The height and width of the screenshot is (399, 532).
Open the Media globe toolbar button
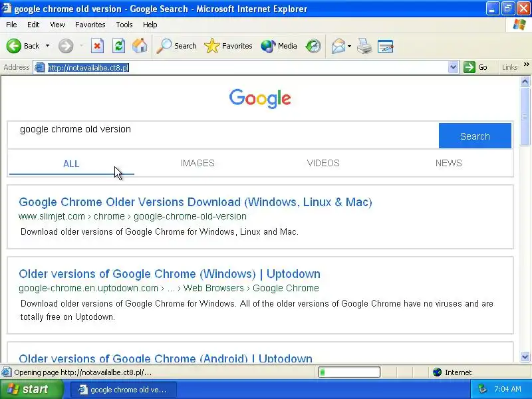[279, 46]
